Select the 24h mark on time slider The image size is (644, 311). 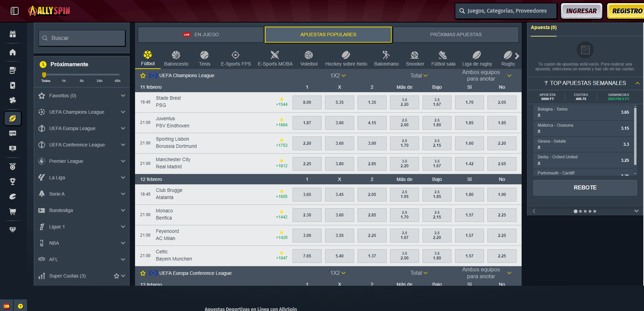click(x=99, y=81)
